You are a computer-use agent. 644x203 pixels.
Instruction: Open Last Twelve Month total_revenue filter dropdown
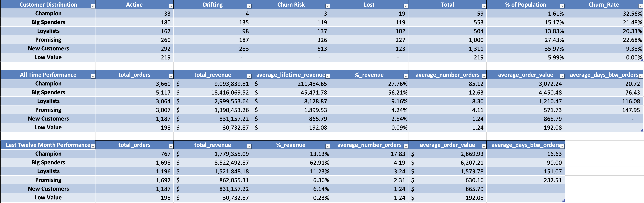click(249, 146)
